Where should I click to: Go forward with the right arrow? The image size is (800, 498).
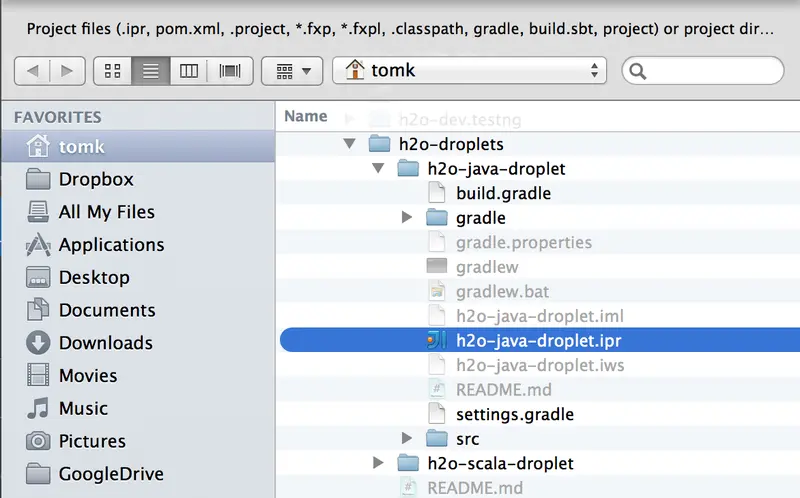[x=67, y=71]
